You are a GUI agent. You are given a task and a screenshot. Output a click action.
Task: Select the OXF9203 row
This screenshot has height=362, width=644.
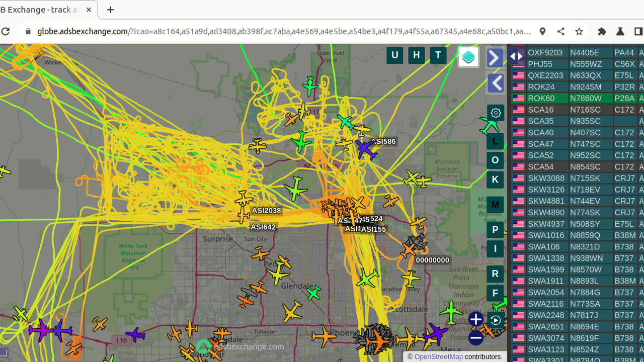pyautogui.click(x=577, y=52)
